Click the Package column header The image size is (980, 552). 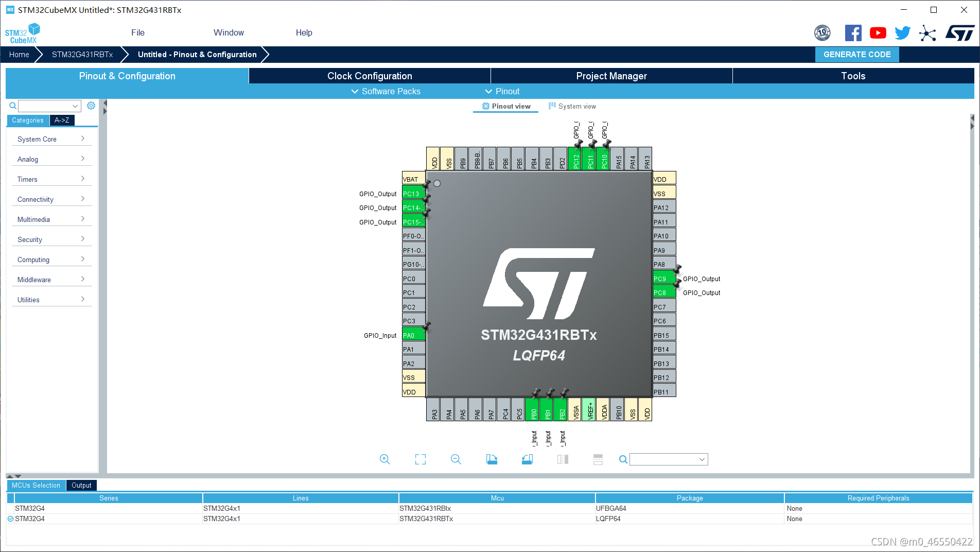tap(690, 498)
